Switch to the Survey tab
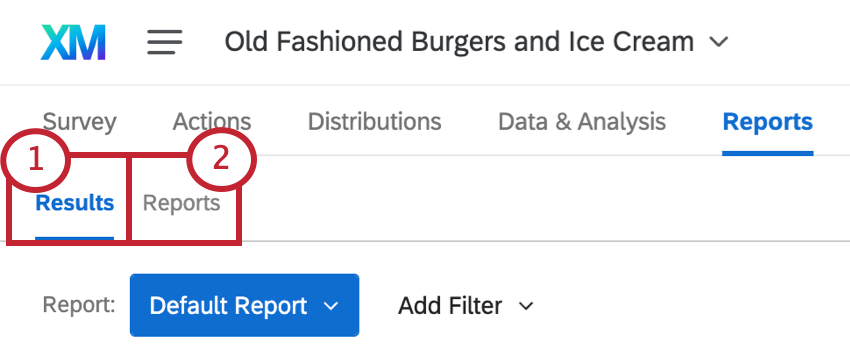The height and width of the screenshot is (364, 850). (79, 122)
